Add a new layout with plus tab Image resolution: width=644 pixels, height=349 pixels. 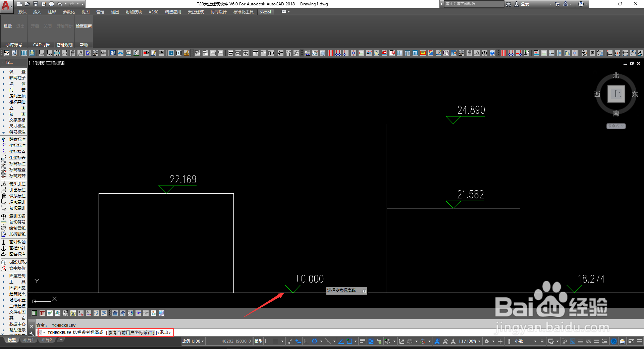click(61, 340)
